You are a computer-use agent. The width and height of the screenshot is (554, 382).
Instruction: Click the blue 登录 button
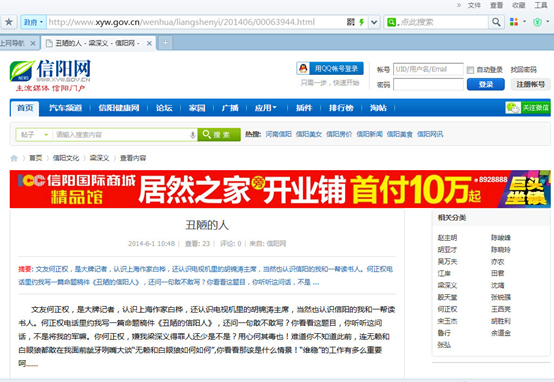pos(485,84)
